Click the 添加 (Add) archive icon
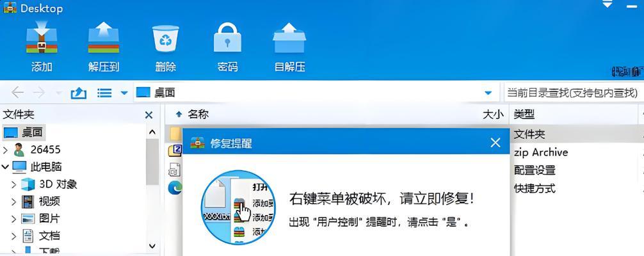Screen dimensions: 644x256 tap(42, 37)
